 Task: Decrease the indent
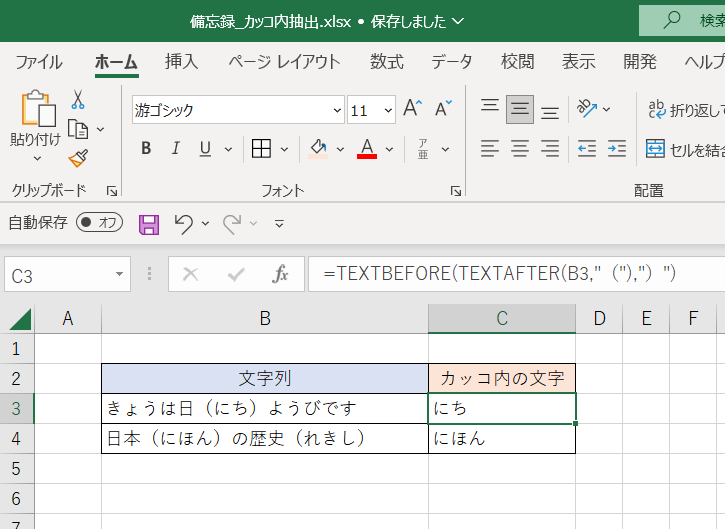coord(587,149)
